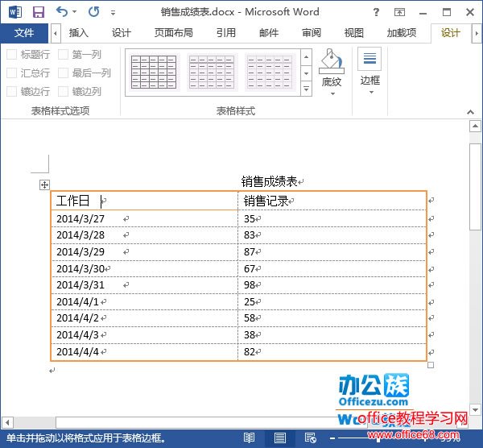Save the document with the floppy disk icon
This screenshot has height=448, width=483.
tap(39, 12)
